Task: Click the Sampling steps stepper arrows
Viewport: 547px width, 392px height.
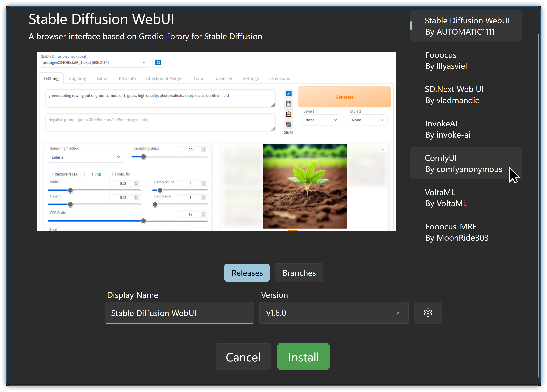Action: pyautogui.click(x=204, y=150)
